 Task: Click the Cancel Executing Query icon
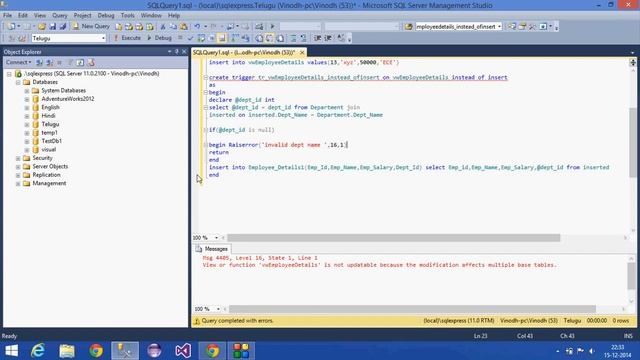pos(180,38)
